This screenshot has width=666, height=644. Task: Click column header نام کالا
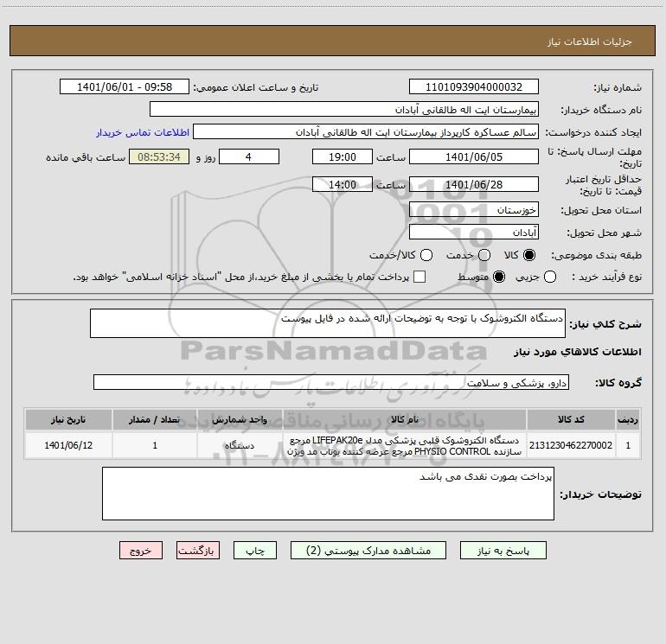[405, 419]
